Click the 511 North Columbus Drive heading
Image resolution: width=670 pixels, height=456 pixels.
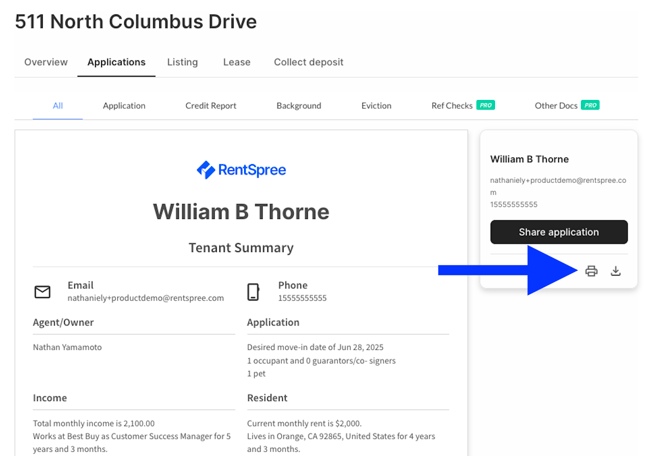(136, 21)
